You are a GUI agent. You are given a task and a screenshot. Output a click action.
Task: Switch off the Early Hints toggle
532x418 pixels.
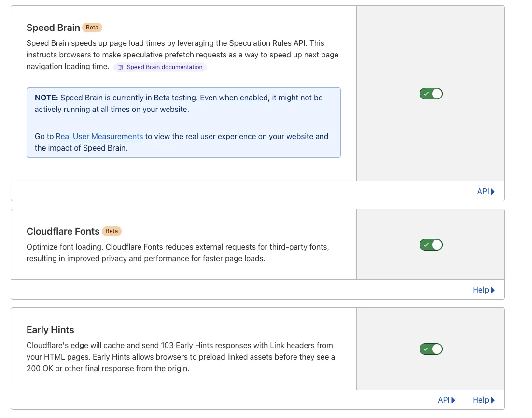pos(431,349)
